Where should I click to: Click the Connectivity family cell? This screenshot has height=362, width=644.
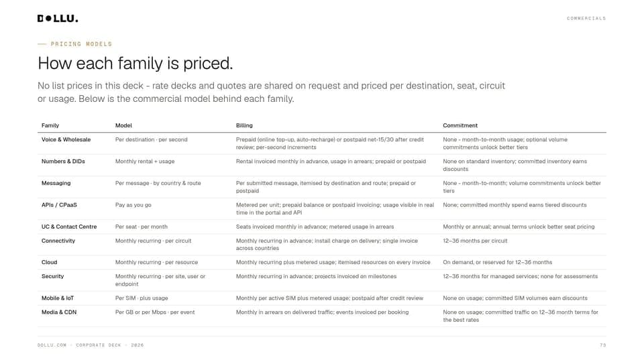click(x=58, y=241)
